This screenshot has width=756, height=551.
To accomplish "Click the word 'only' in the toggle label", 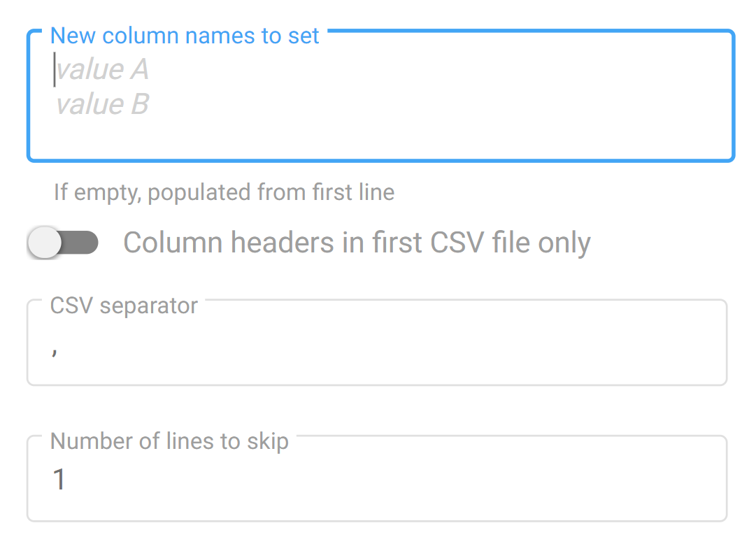I will pyautogui.click(x=564, y=243).
